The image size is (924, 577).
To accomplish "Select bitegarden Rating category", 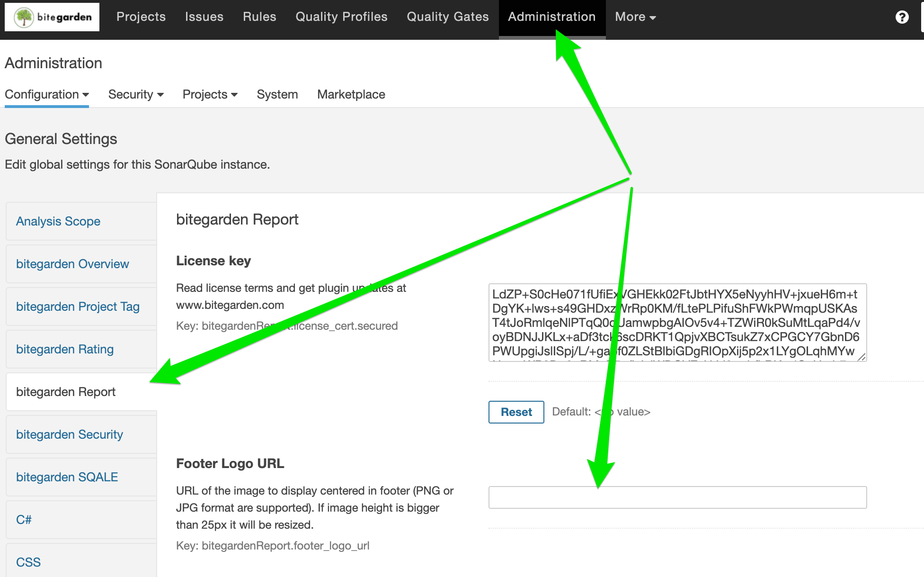I will [81, 349].
